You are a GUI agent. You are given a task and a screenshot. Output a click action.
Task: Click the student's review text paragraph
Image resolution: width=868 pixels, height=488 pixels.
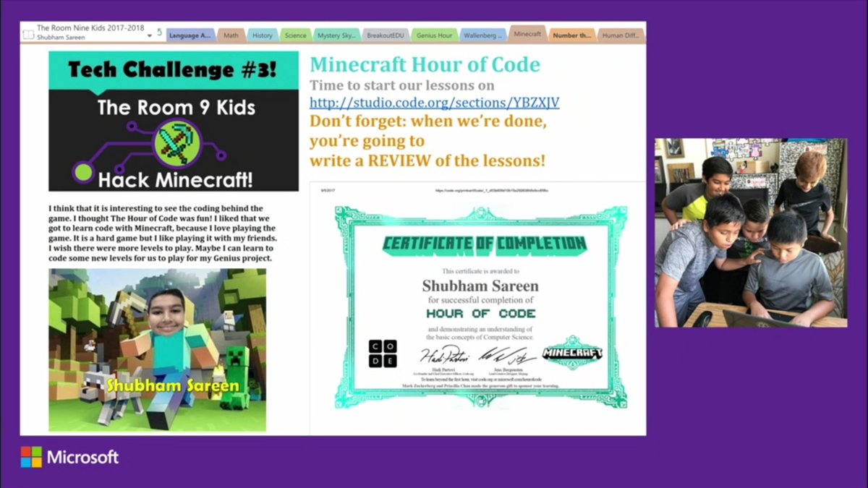(161, 234)
